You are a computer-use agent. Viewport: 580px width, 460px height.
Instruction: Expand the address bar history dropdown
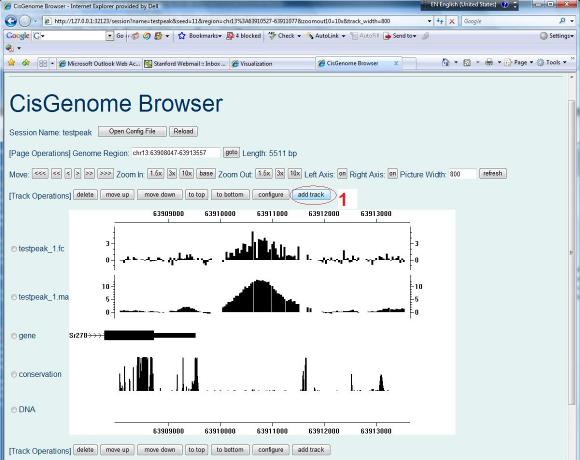429,21
